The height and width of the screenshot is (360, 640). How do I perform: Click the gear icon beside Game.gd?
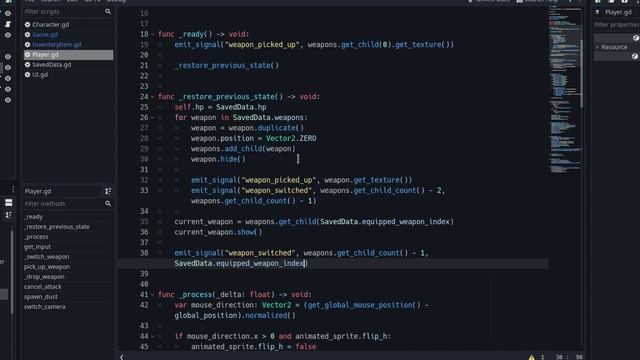pyautogui.click(x=27, y=35)
